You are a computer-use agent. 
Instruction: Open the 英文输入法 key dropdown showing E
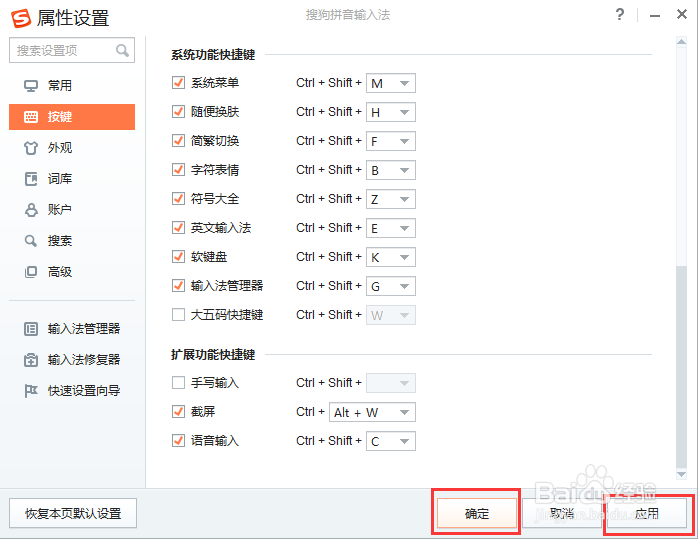pyautogui.click(x=391, y=228)
